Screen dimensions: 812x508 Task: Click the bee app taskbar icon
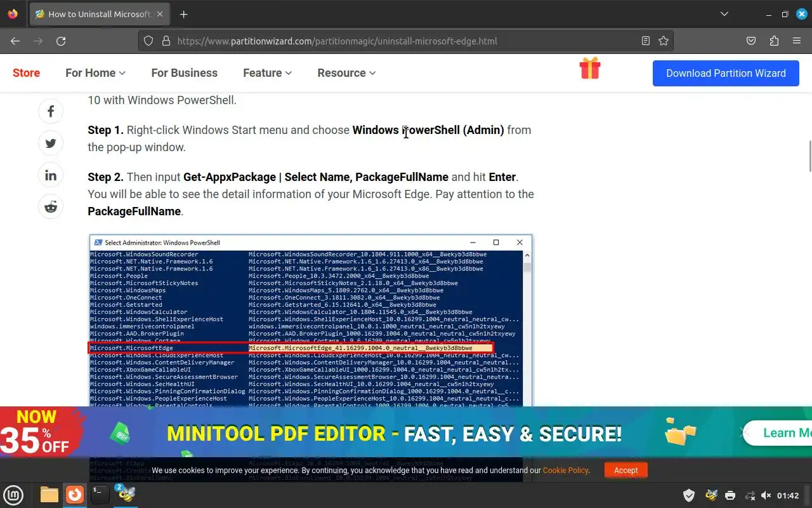click(x=125, y=494)
